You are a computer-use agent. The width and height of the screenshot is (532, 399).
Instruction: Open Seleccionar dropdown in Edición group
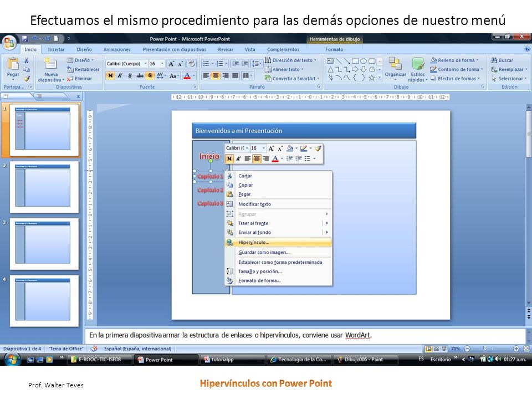pos(509,78)
